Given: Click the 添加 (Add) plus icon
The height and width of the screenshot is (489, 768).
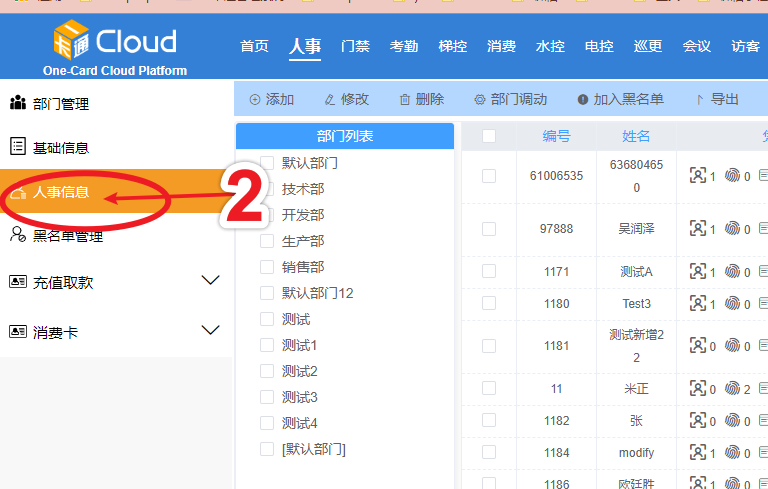Looking at the screenshot, I should point(255,100).
